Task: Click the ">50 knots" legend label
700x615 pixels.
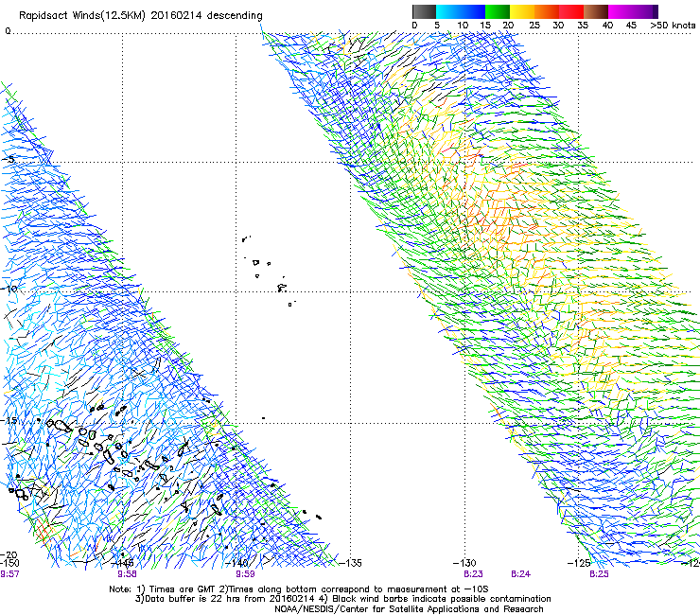Action: [673, 26]
